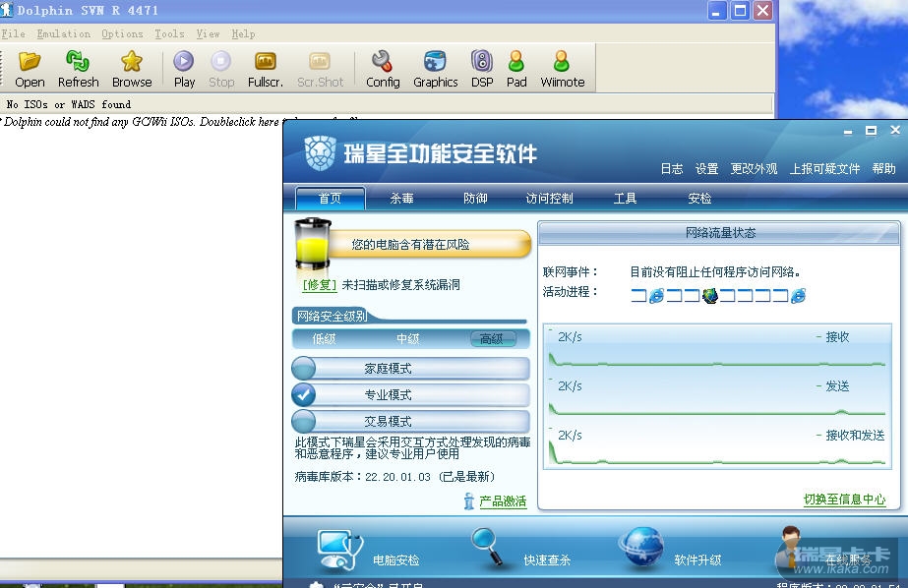Click the 网络流量状态 panel header
908x588 pixels.
coord(719,233)
